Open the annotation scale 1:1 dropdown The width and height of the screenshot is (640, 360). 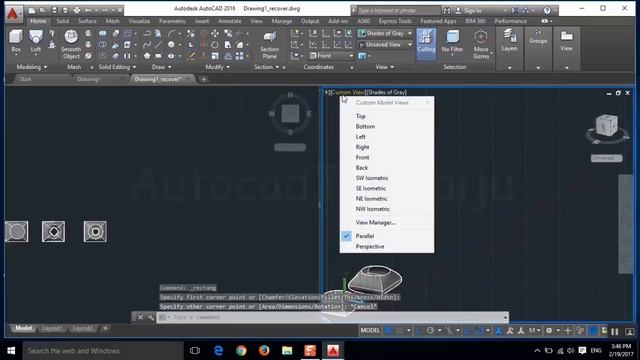534,331
